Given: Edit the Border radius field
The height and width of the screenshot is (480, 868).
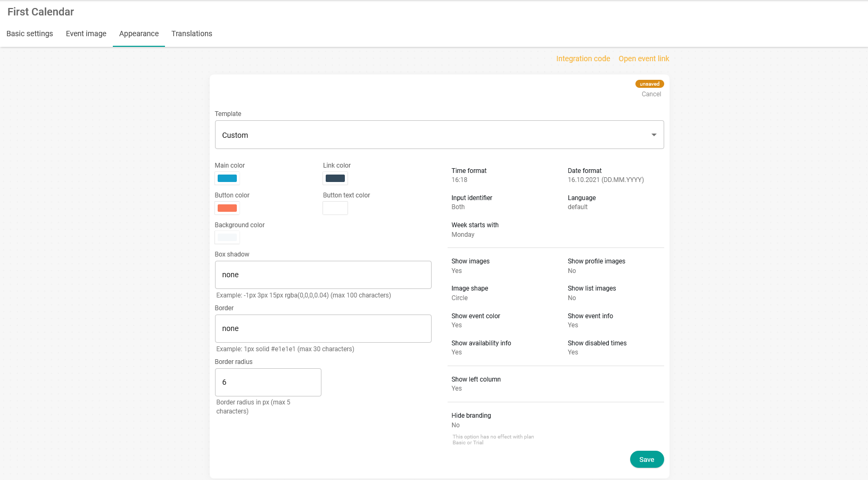Looking at the screenshot, I should click(x=268, y=382).
